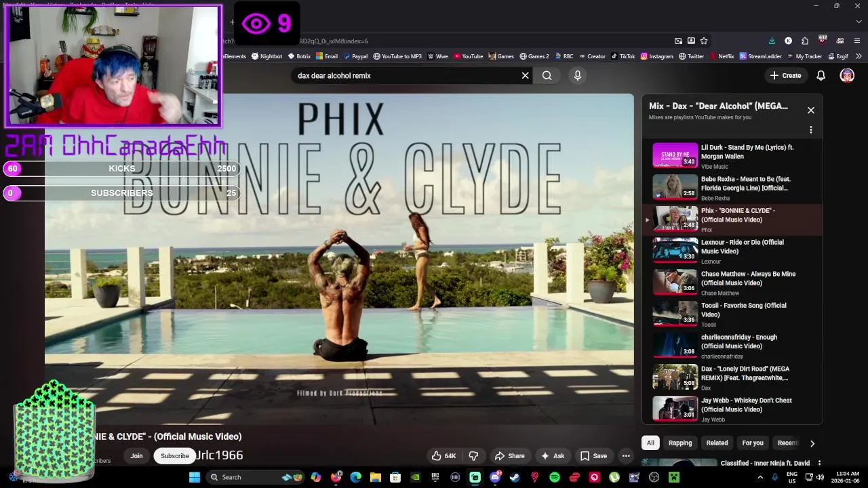Open the Nightbot bookmark

[267, 56]
